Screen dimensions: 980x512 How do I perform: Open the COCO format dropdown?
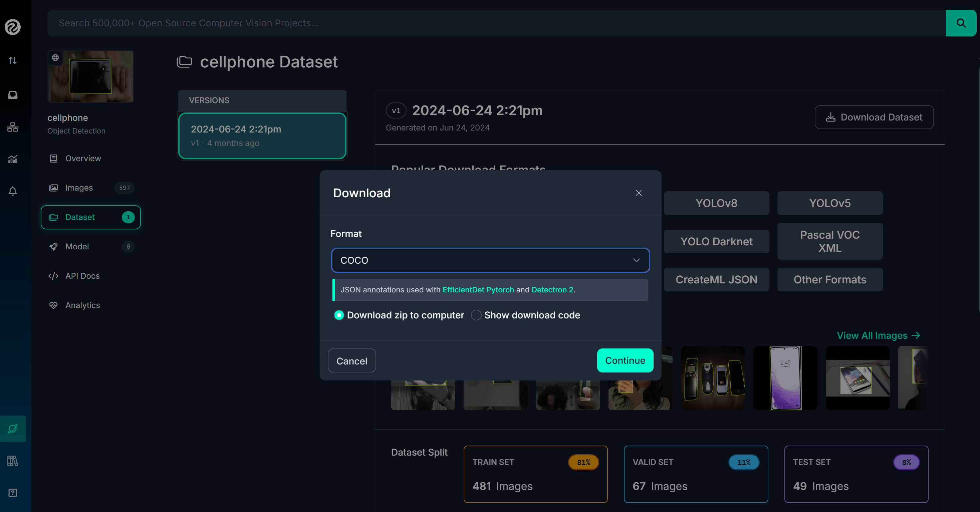point(490,261)
